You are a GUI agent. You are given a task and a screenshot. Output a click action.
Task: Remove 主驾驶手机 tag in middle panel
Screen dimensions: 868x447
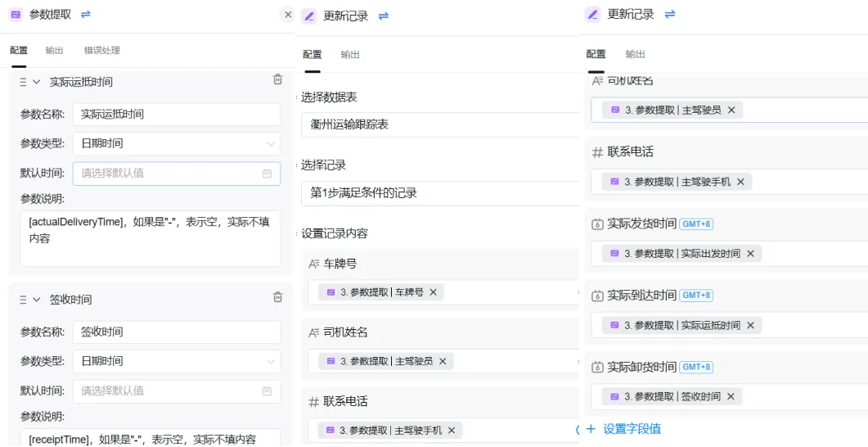[451, 430]
